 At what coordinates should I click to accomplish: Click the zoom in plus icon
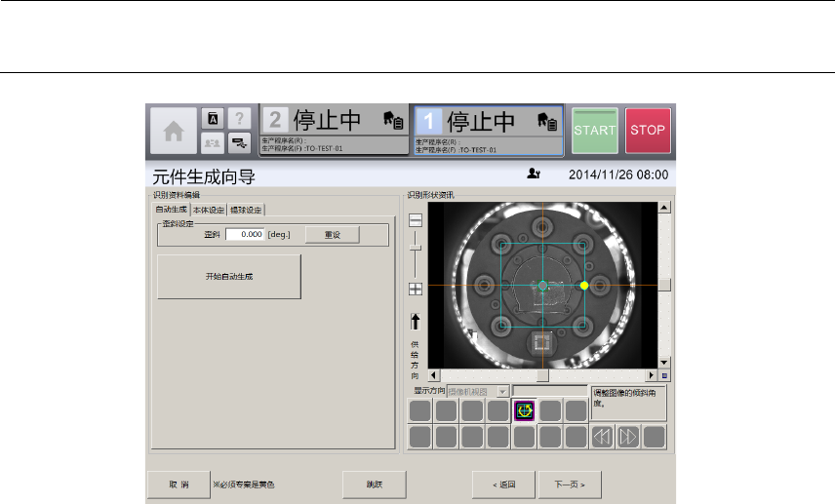coord(416,289)
